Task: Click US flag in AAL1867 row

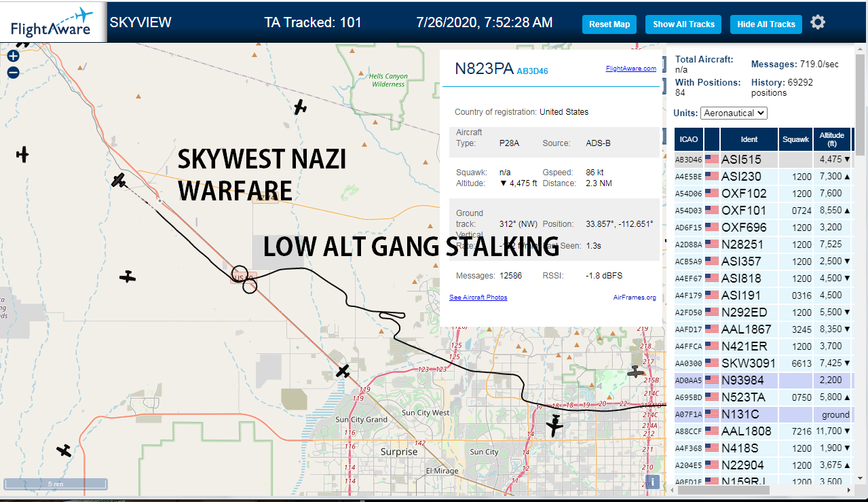Action: coord(712,329)
